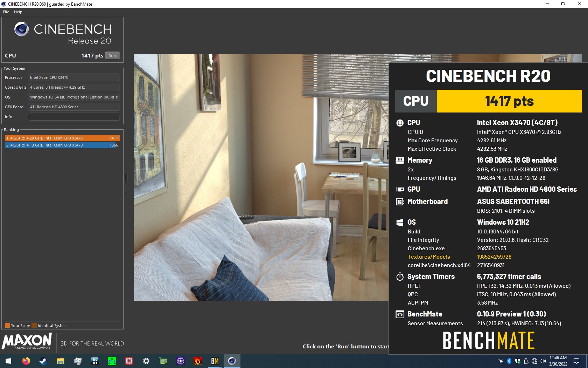The image size is (588, 368).
Task: Select the Cores x GHz field value
Action: click(74, 87)
